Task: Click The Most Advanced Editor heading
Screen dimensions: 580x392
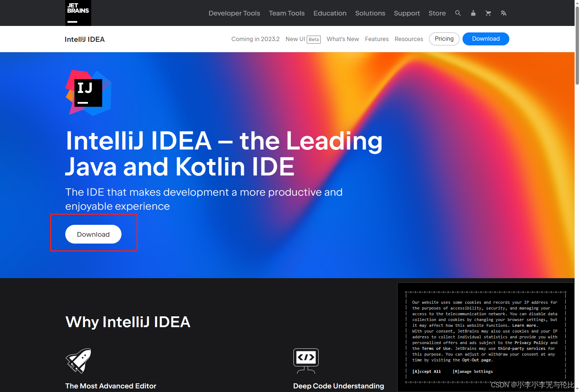Action: click(111, 386)
